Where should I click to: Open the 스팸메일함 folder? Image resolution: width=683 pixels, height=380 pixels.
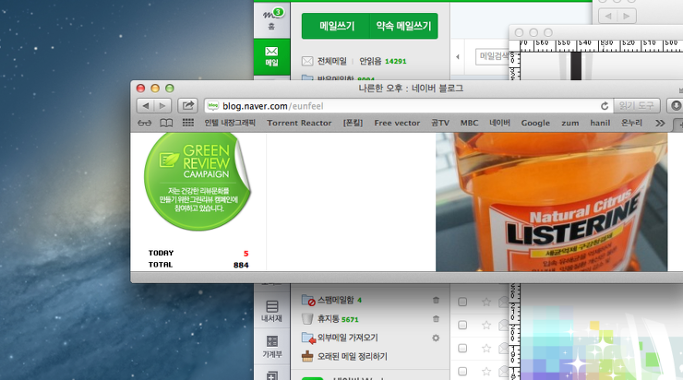[x=335, y=300]
